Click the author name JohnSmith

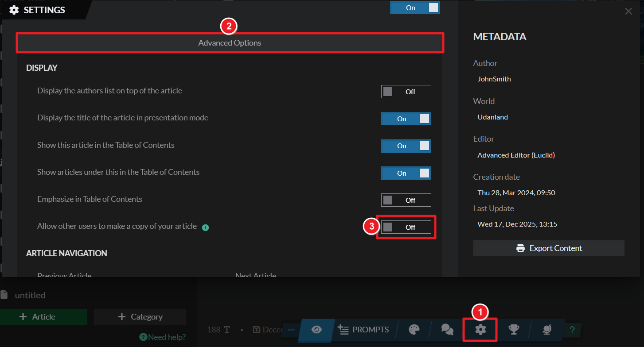coord(494,79)
